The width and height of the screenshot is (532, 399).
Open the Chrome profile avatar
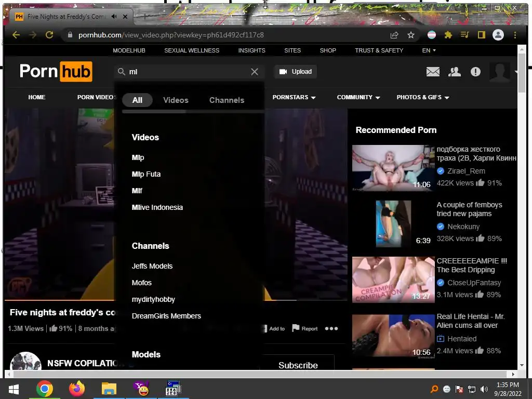[498, 35]
